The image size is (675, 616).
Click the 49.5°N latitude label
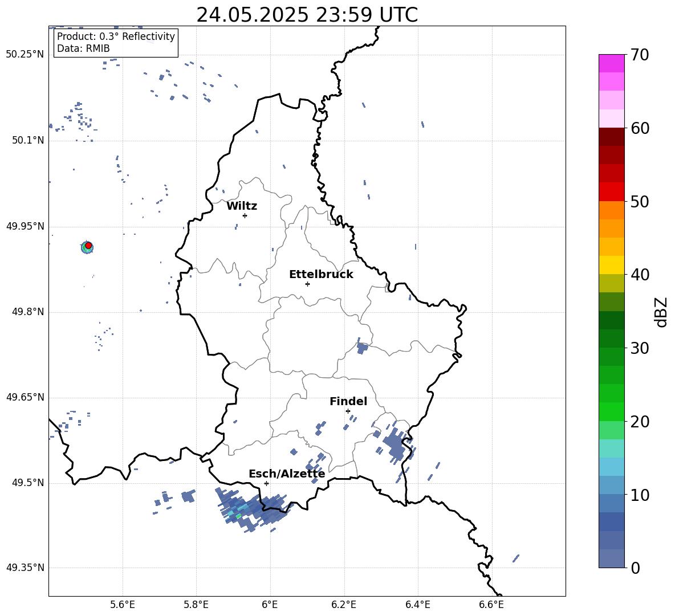[28, 483]
